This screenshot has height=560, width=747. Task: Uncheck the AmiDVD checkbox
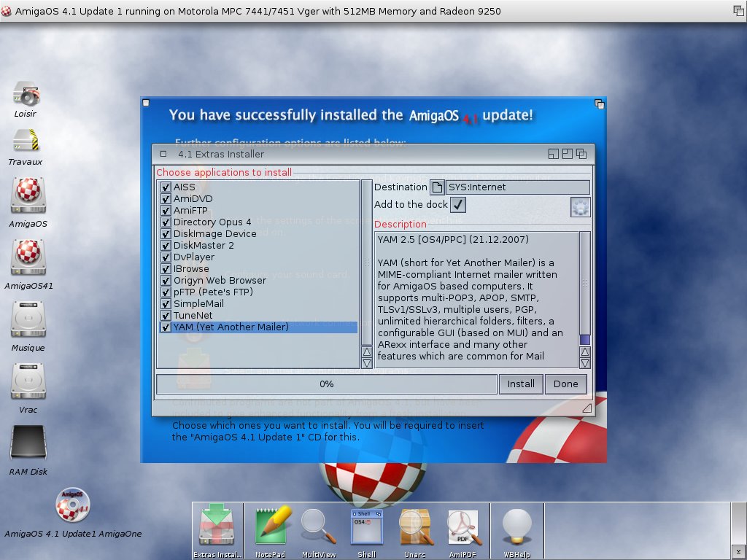[166, 198]
